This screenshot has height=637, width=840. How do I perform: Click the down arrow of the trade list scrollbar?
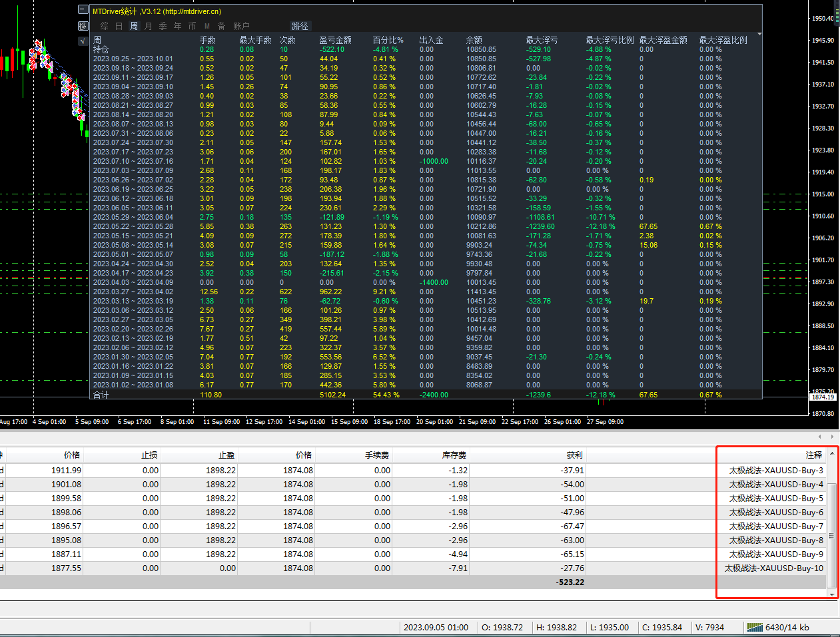(x=832, y=594)
